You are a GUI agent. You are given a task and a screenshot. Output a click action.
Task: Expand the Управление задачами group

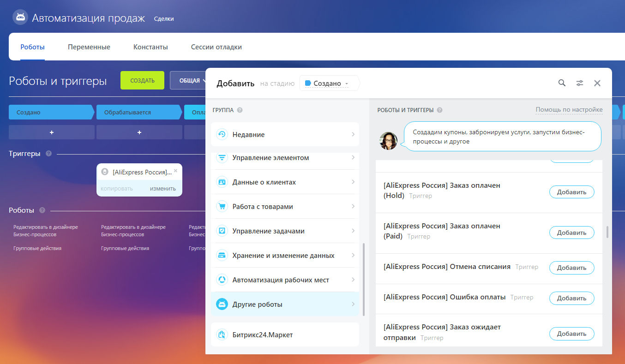[x=353, y=231]
